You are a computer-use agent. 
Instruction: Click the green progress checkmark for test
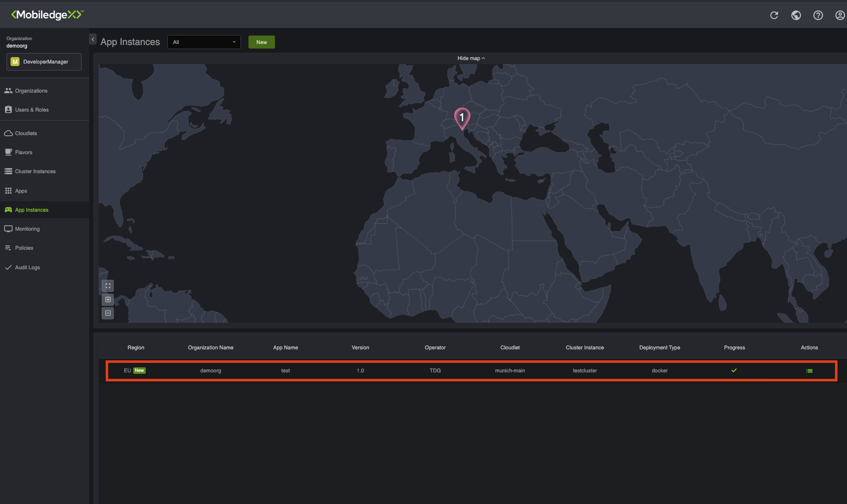pos(734,370)
